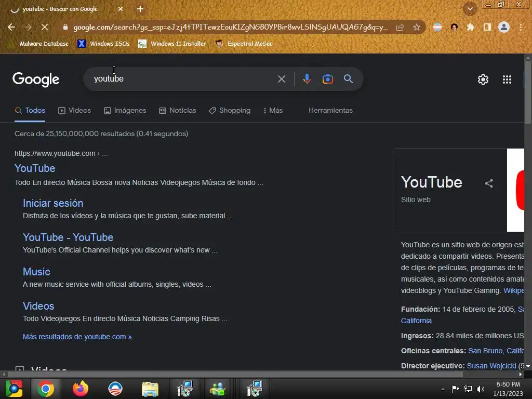Open the Susan Wojcicki link

491,366
